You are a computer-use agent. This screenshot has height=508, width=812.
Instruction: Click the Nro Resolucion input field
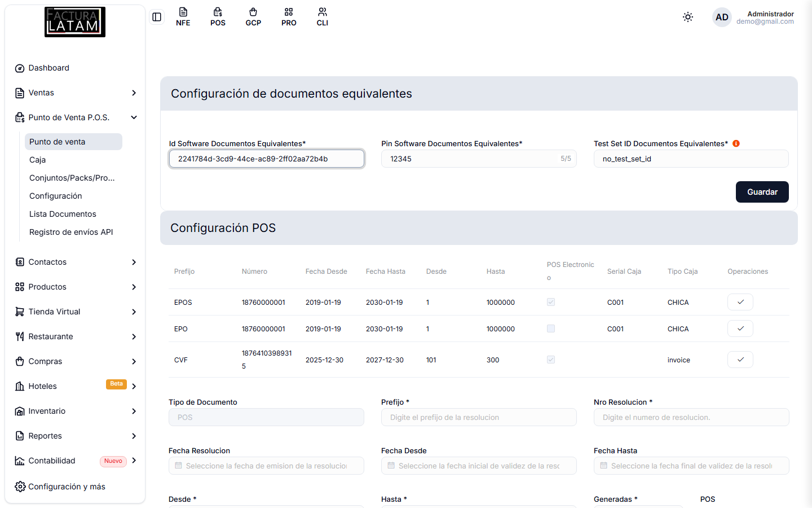(x=691, y=417)
